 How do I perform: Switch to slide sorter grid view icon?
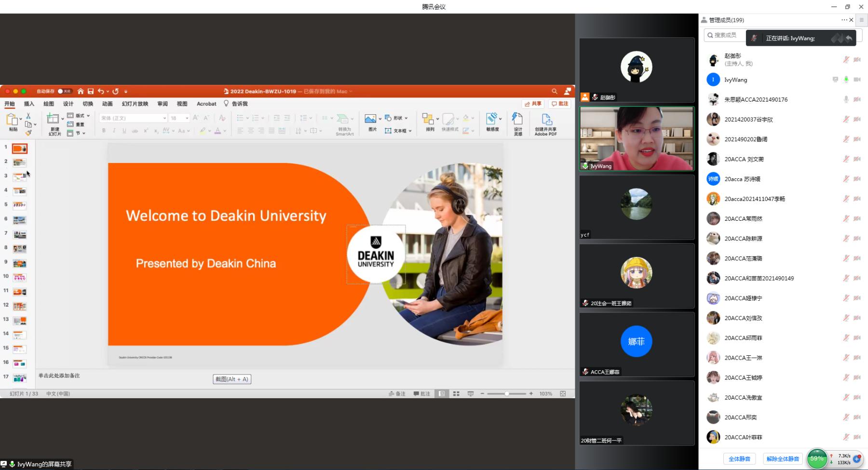(x=456, y=394)
